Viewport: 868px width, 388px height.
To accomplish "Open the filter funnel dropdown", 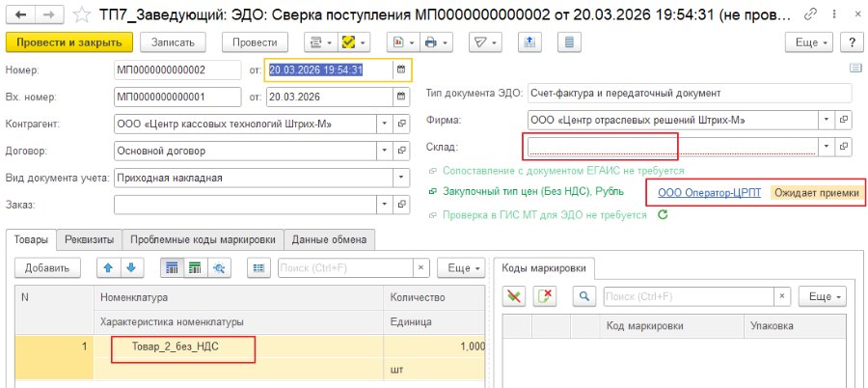I will click(485, 42).
